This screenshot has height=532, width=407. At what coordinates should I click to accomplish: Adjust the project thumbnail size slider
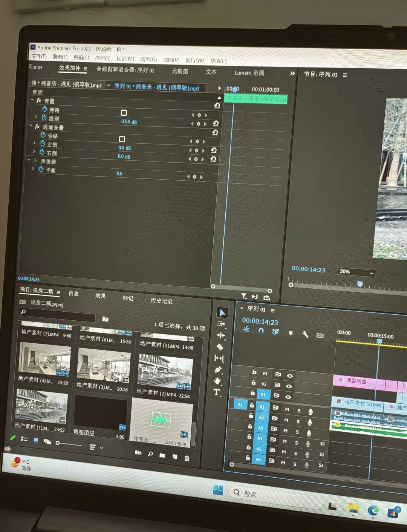(x=58, y=443)
